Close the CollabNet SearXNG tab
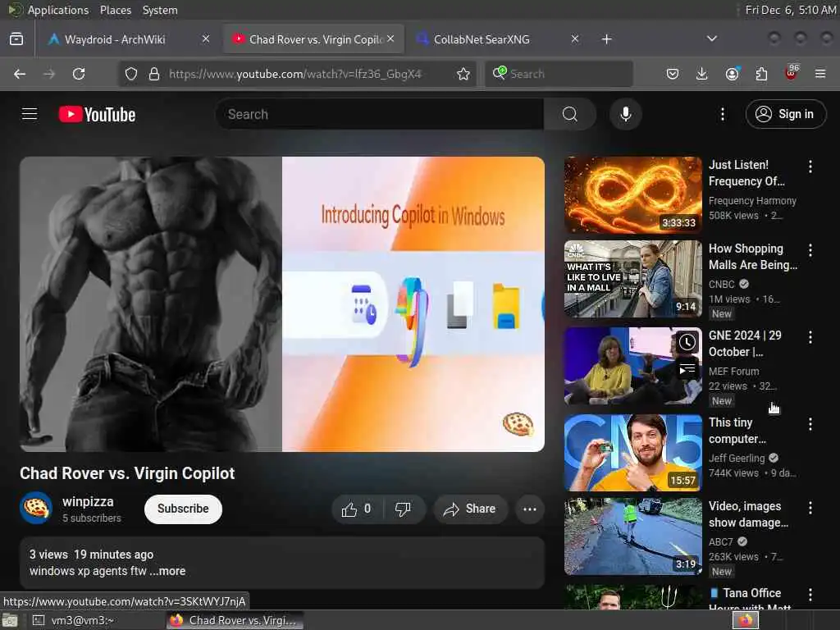Viewport: 840px width, 630px height. [x=575, y=39]
